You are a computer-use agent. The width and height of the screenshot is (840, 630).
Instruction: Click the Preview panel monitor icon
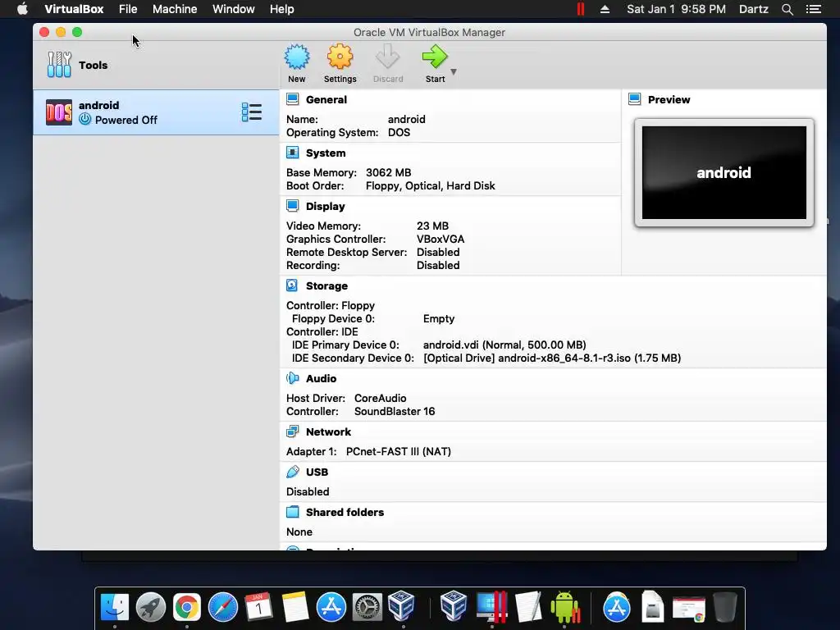click(x=635, y=99)
